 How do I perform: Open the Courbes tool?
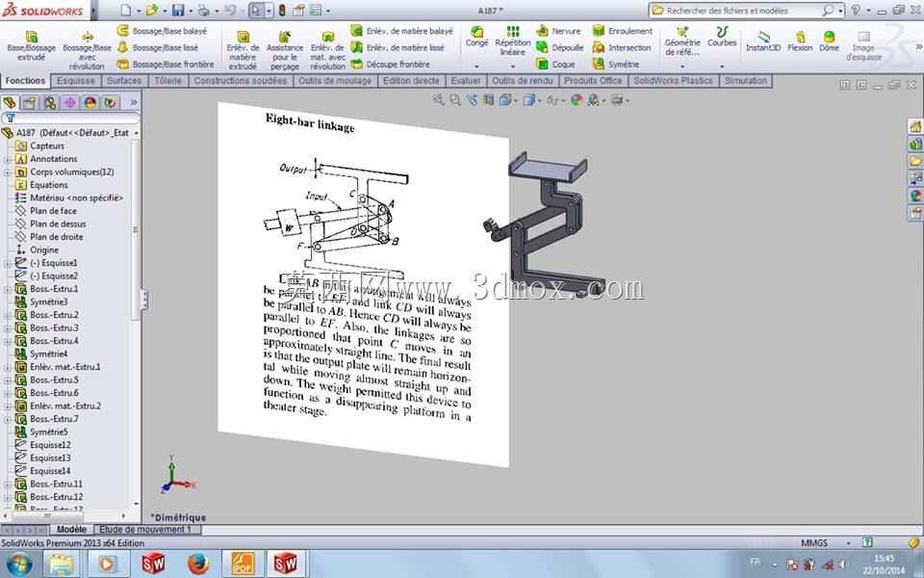point(722,37)
